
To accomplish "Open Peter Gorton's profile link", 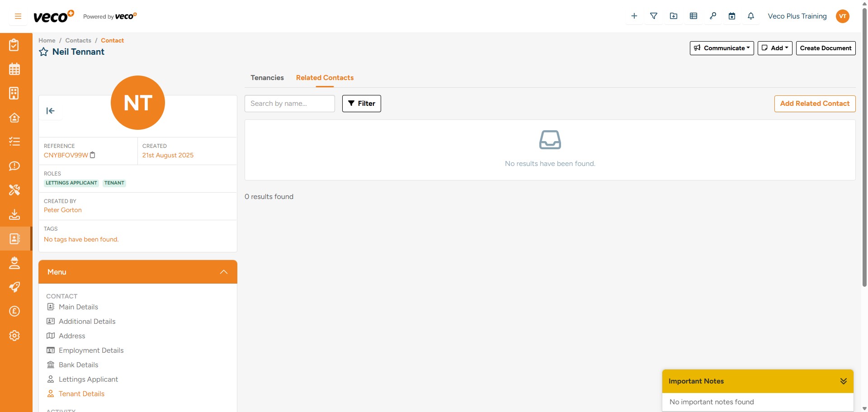I will tap(62, 210).
